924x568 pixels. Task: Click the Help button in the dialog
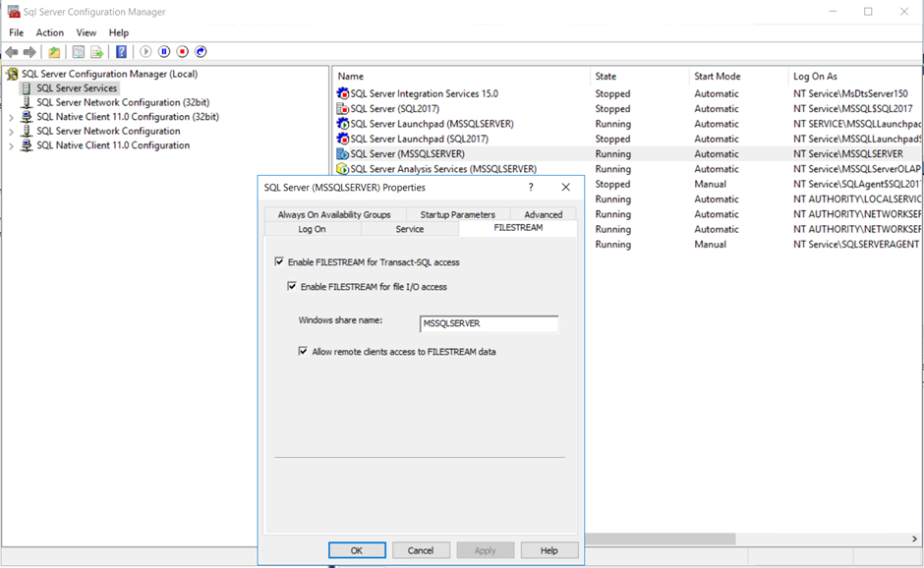pos(549,550)
